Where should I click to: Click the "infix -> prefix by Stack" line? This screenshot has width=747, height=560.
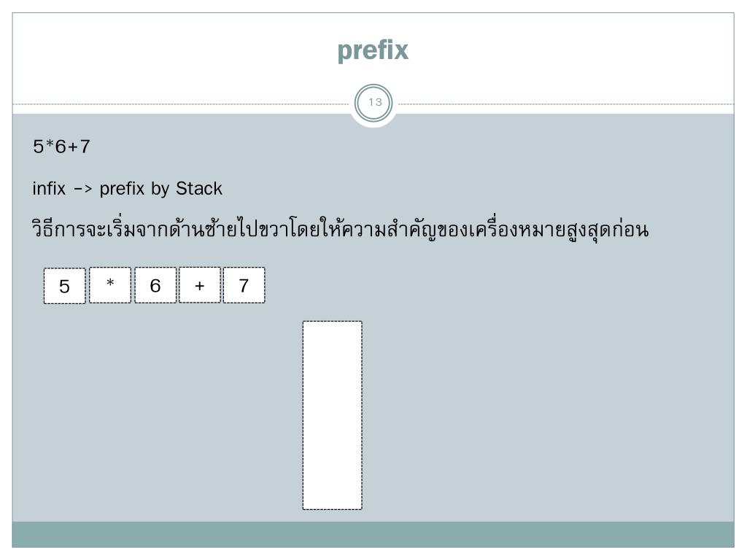[x=127, y=189]
